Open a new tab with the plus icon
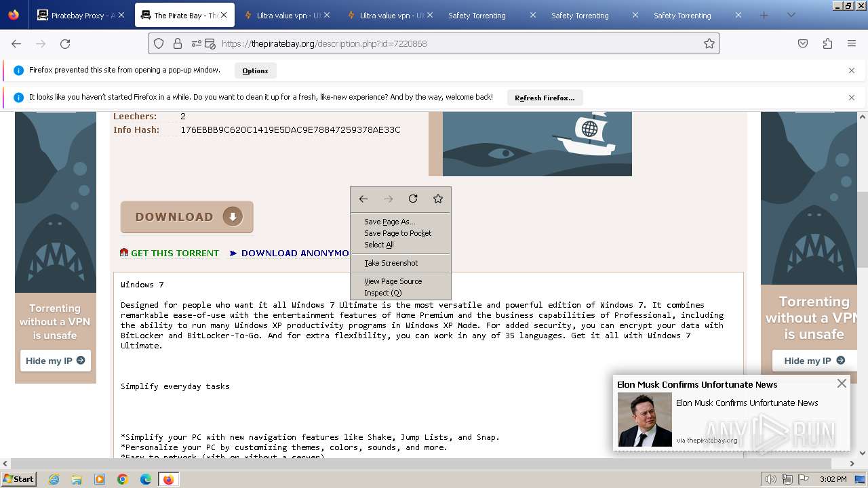Image resolution: width=868 pixels, height=488 pixels. (764, 15)
